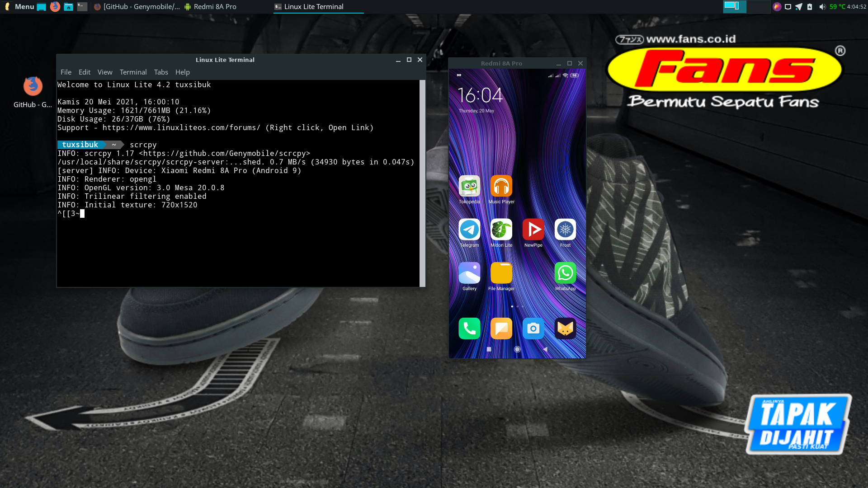Expand the Edit menu of the terminal
The image size is (868, 488).
click(84, 72)
